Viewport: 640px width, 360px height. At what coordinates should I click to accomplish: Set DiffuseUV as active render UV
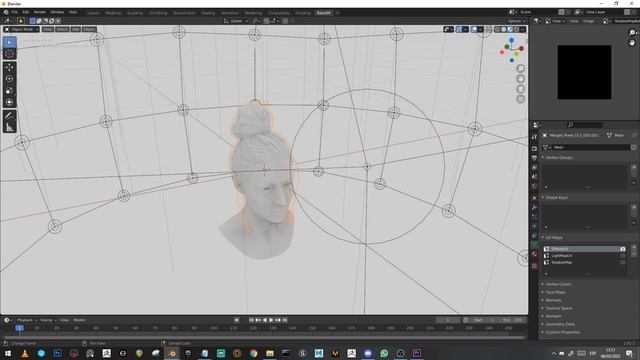coord(622,249)
